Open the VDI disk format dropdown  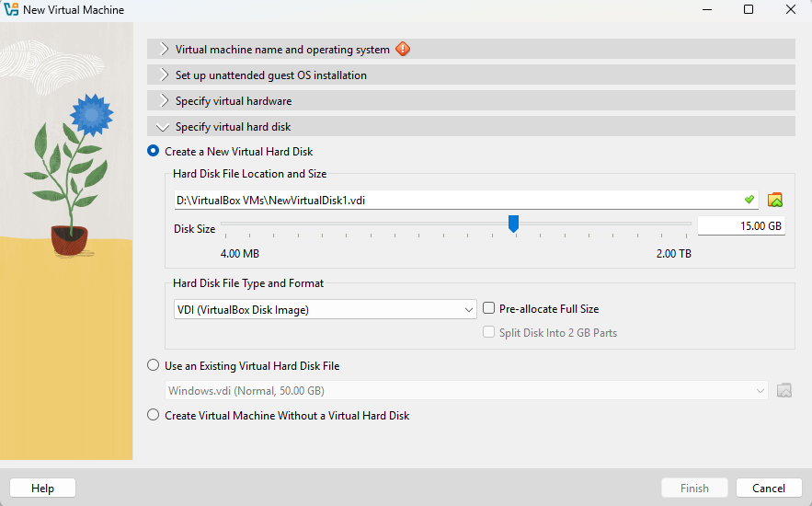325,310
